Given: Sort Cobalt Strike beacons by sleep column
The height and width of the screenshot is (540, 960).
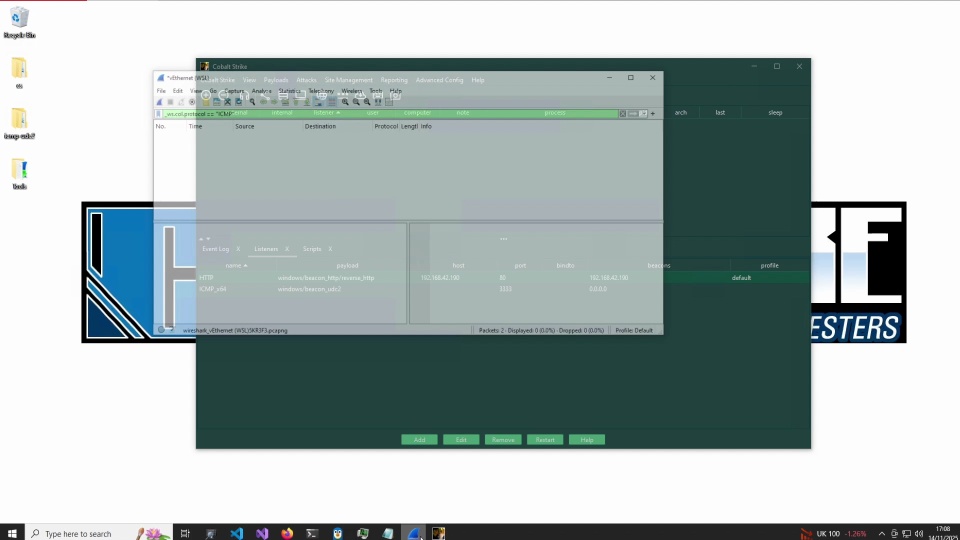Looking at the screenshot, I should tap(775, 113).
